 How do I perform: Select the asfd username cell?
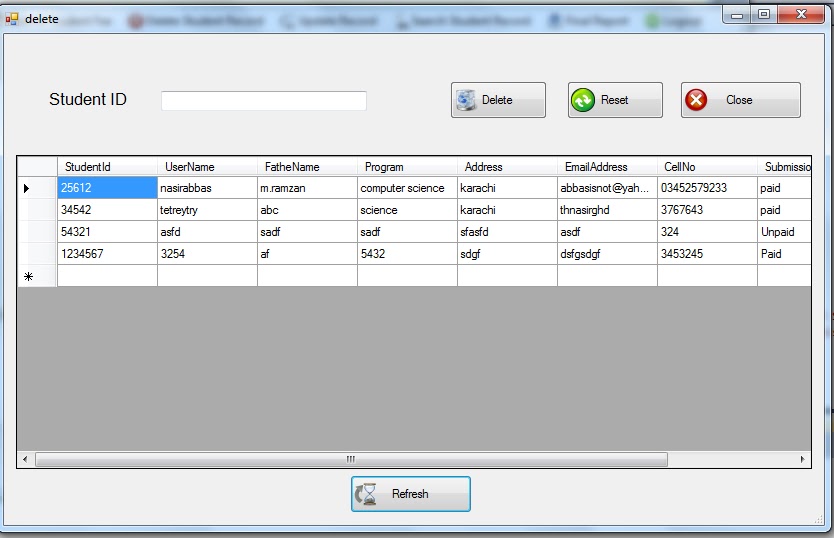[207, 231]
